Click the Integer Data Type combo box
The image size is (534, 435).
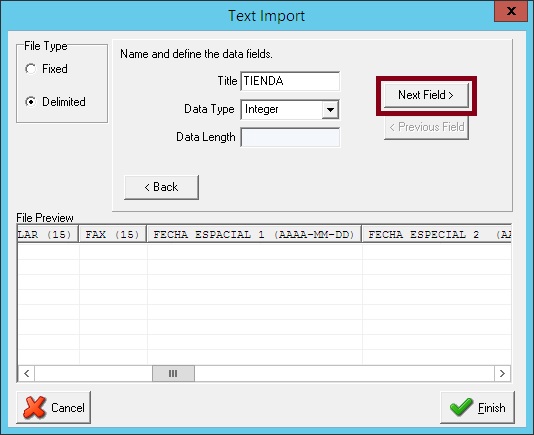(290, 109)
